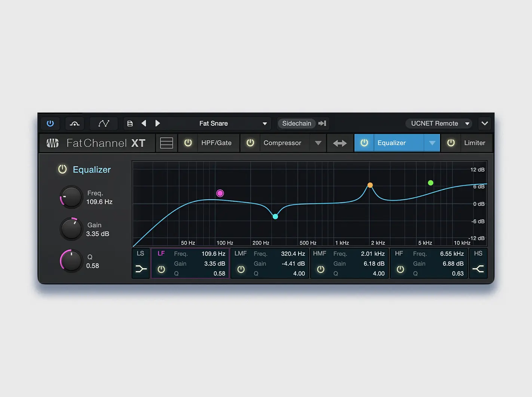Click the channel strip layout icon beside FatChannel XT
Image resolution: width=532 pixels, height=397 pixels.
166,143
